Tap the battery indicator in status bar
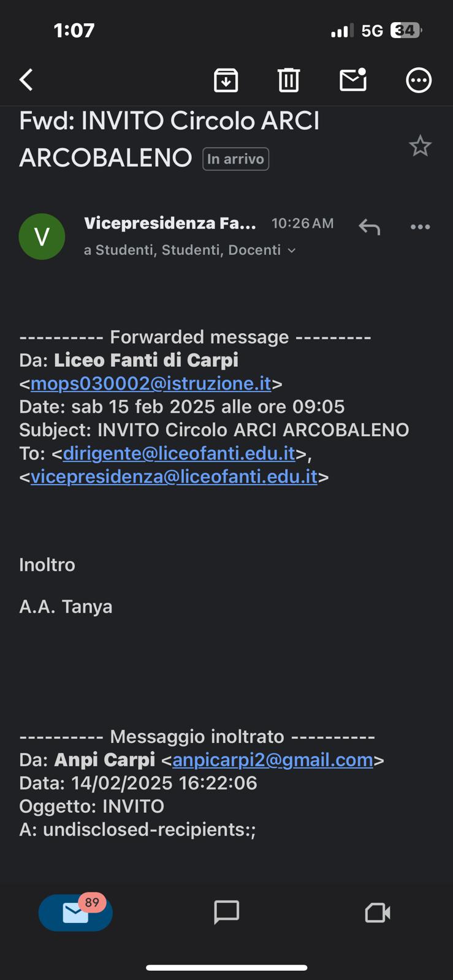Image resolution: width=453 pixels, height=980 pixels. (x=406, y=30)
